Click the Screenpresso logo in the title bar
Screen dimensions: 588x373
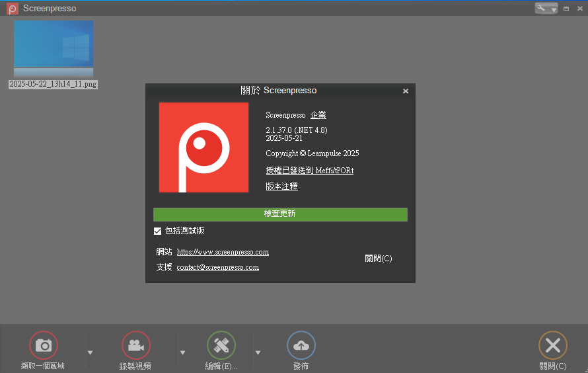[13, 9]
